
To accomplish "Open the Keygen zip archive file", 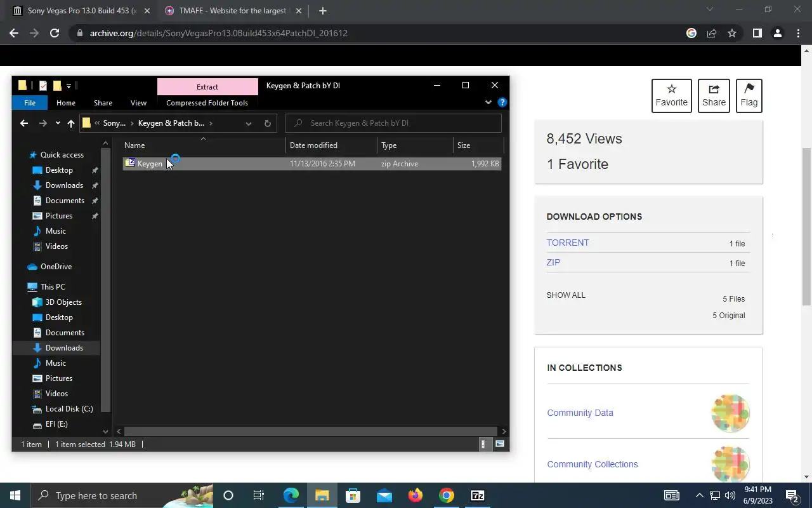I will pos(311,164).
